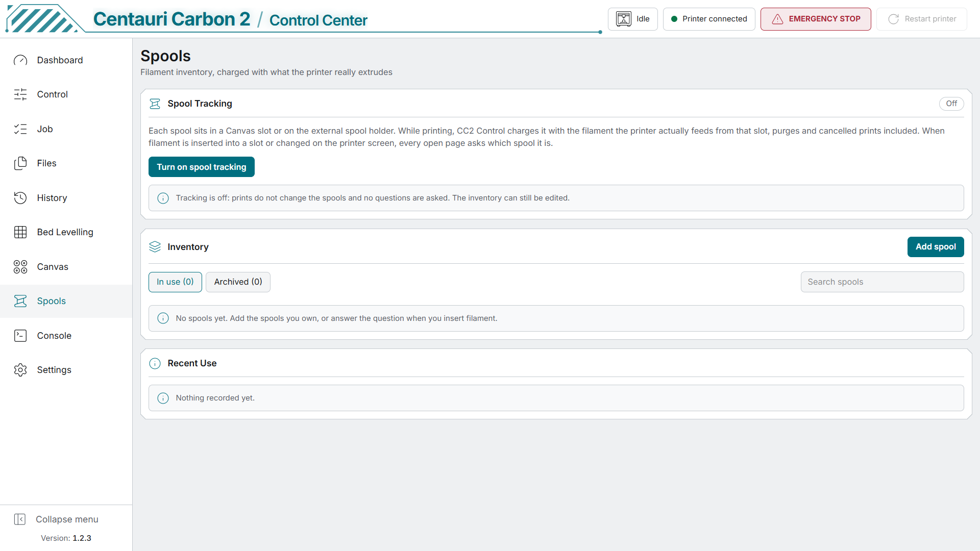
Task: Click the Printer connected status indicator
Action: (x=709, y=19)
